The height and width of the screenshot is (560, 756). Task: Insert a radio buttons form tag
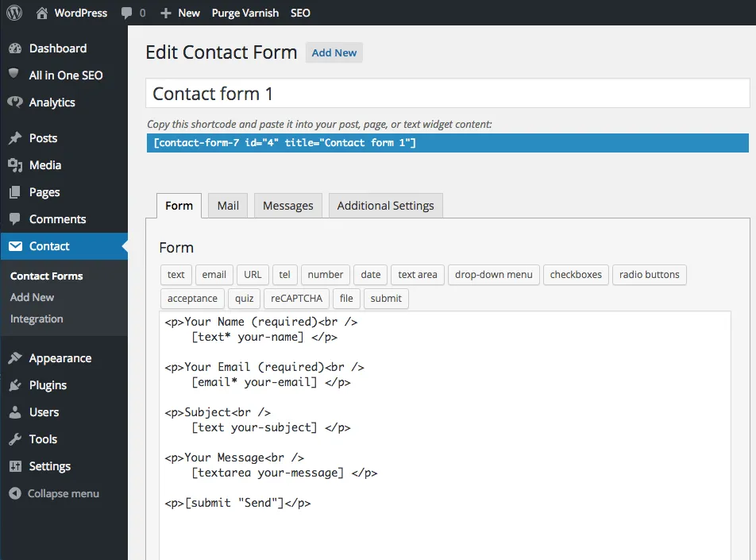pyautogui.click(x=649, y=275)
